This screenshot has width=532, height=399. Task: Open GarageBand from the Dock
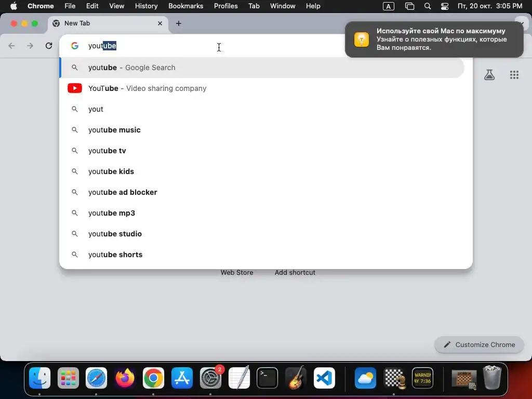(x=296, y=378)
